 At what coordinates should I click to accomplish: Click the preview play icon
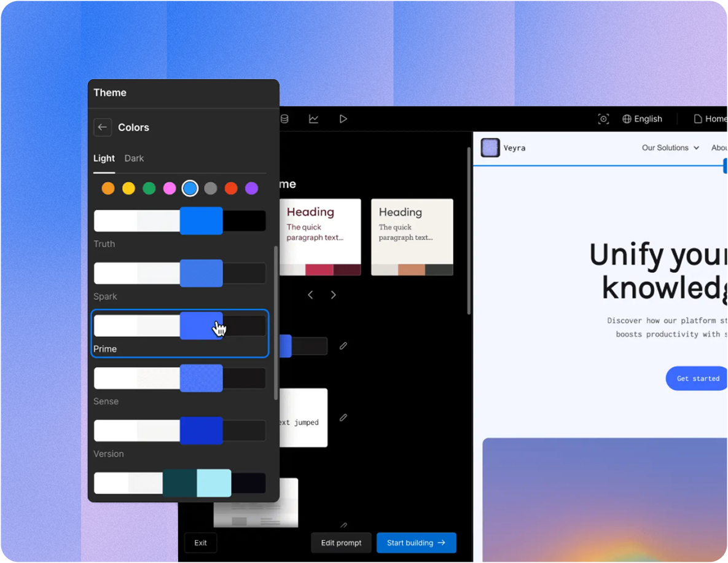[343, 119]
